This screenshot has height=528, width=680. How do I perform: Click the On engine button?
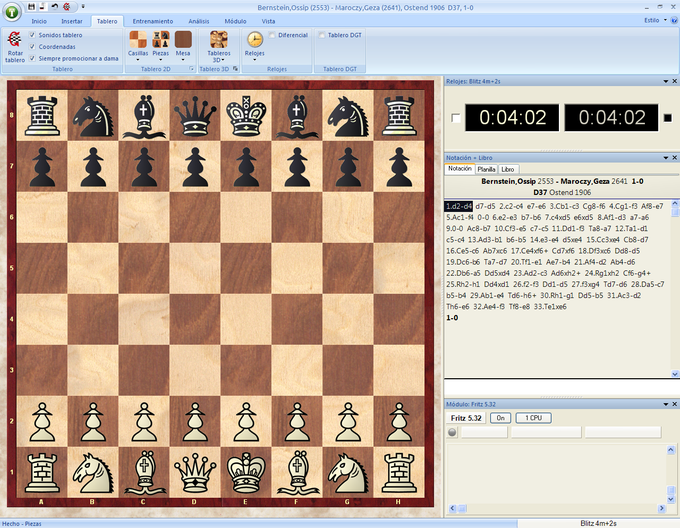[x=500, y=418]
